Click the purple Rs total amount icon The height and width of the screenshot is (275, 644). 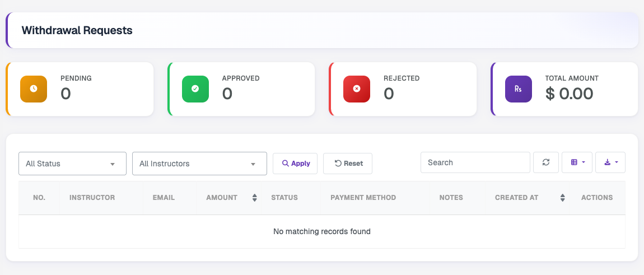coord(519,89)
